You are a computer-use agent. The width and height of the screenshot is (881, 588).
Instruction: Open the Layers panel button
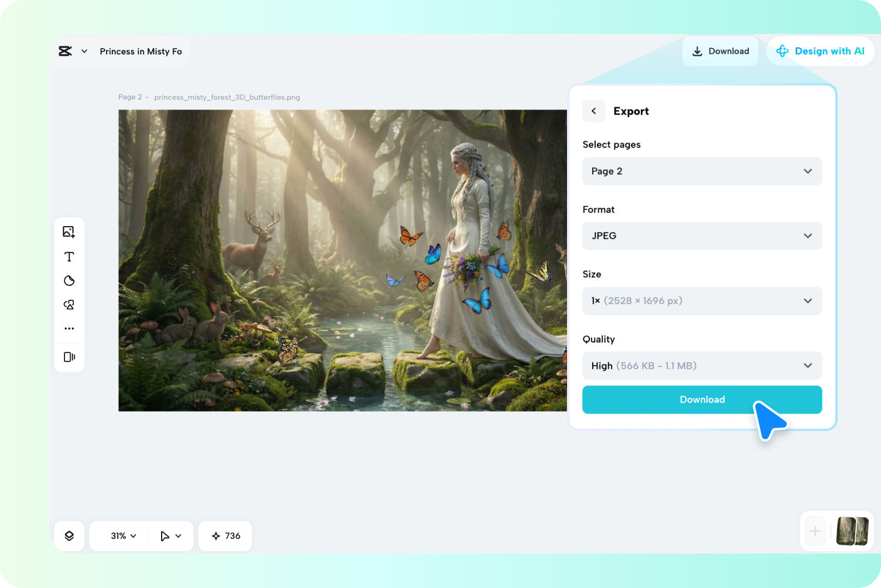point(69,536)
